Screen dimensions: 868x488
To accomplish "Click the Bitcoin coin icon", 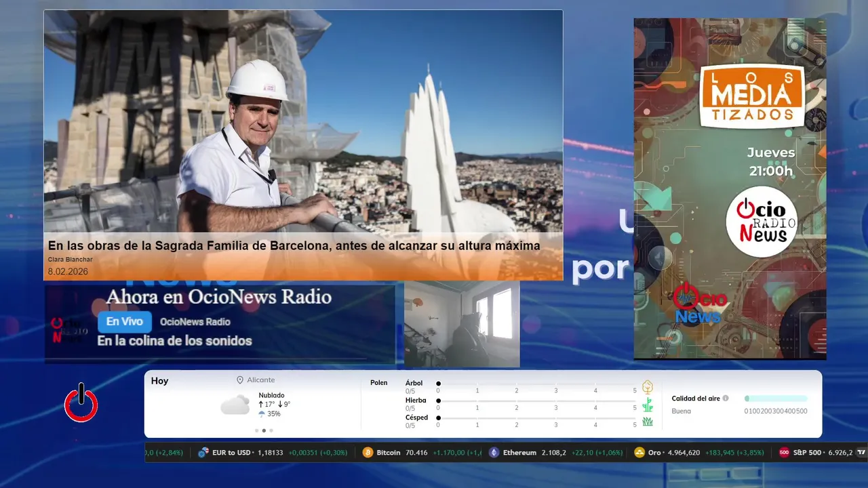I will pyautogui.click(x=368, y=453).
